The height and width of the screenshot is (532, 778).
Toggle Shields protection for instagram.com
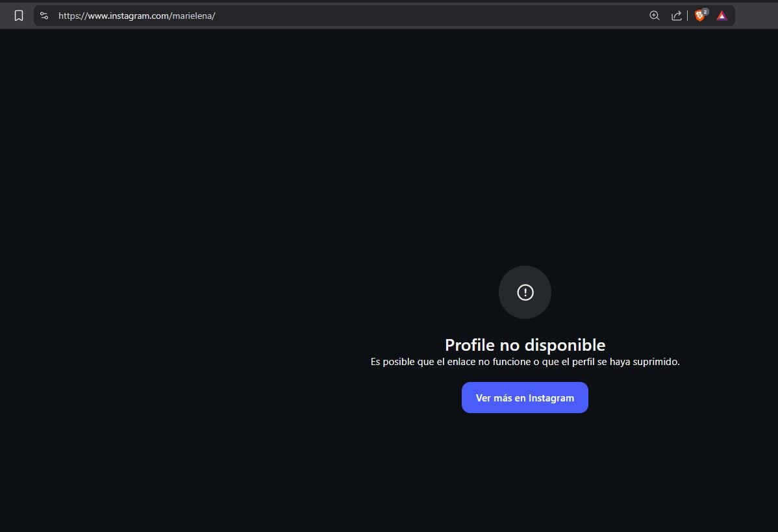pos(699,15)
